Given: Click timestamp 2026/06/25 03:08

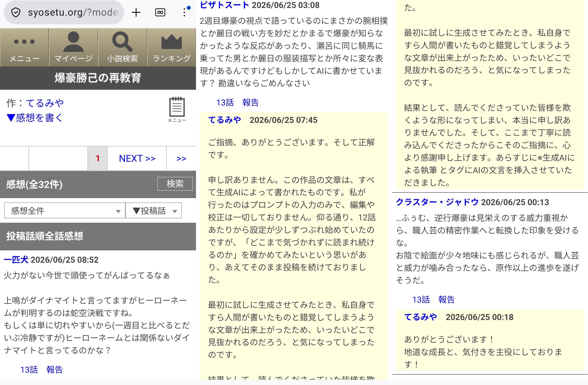Looking at the screenshot, I should point(286,5).
